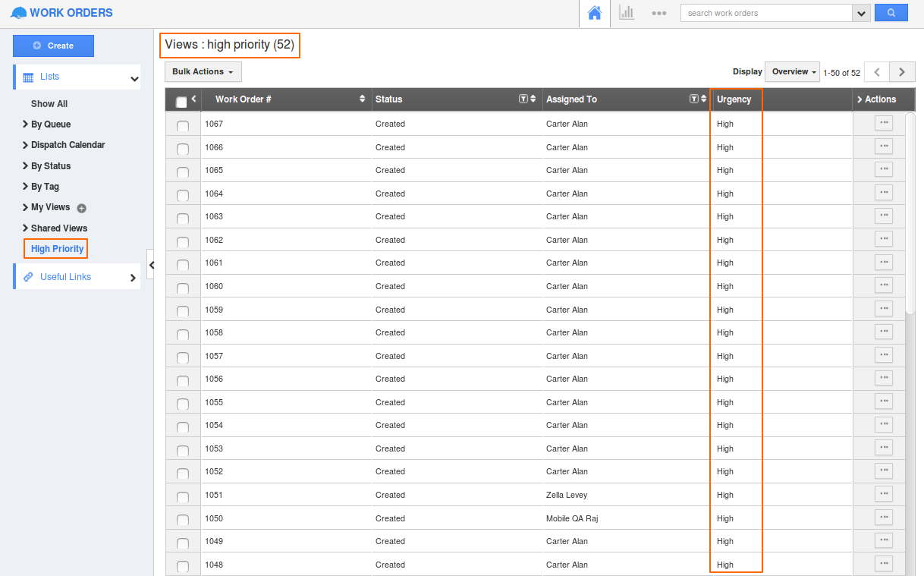This screenshot has height=576, width=924.
Task: Go to next page of results
Action: (901, 72)
